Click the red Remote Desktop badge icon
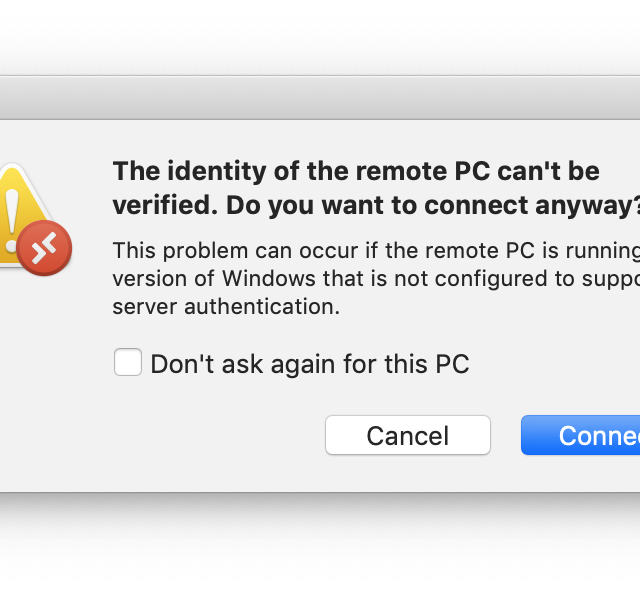This screenshot has height=594, width=640. tap(45, 248)
